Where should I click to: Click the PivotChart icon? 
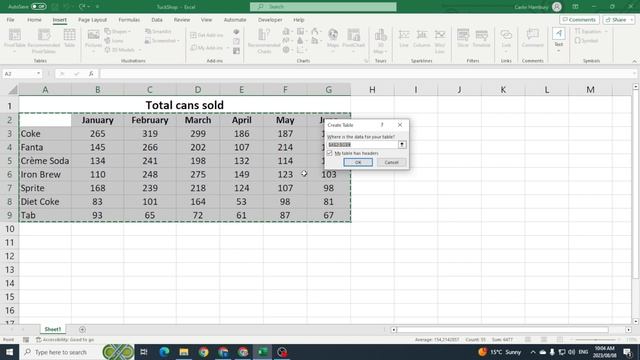[x=353, y=39]
